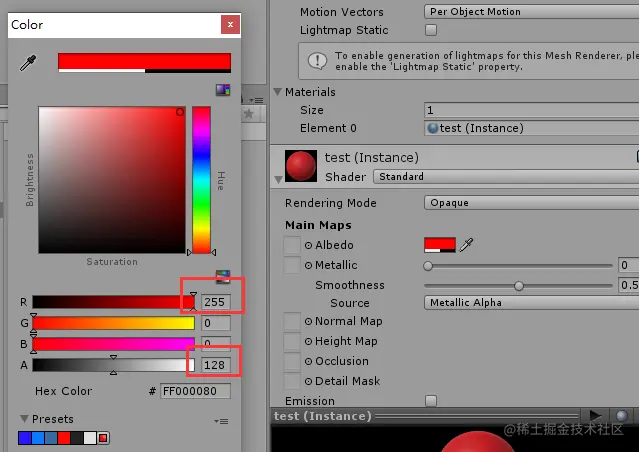
Task: Click the saturation brightness color square
Action: [112, 180]
